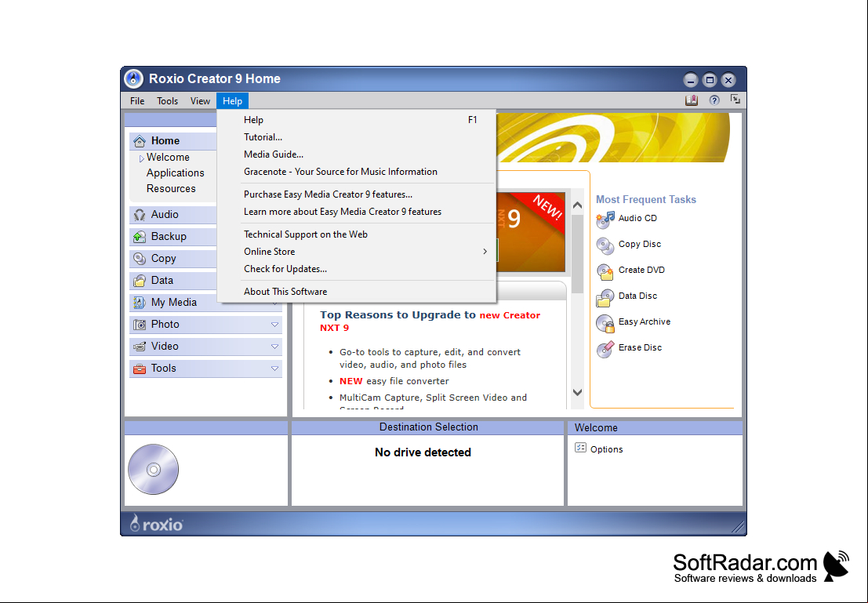Click the disc image in the lower-left panel
The height and width of the screenshot is (603, 868).
(154, 470)
